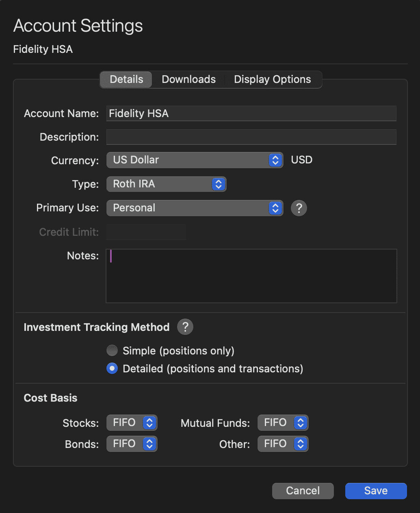Click the Notes text area
The height and width of the screenshot is (513, 420).
coord(251,276)
